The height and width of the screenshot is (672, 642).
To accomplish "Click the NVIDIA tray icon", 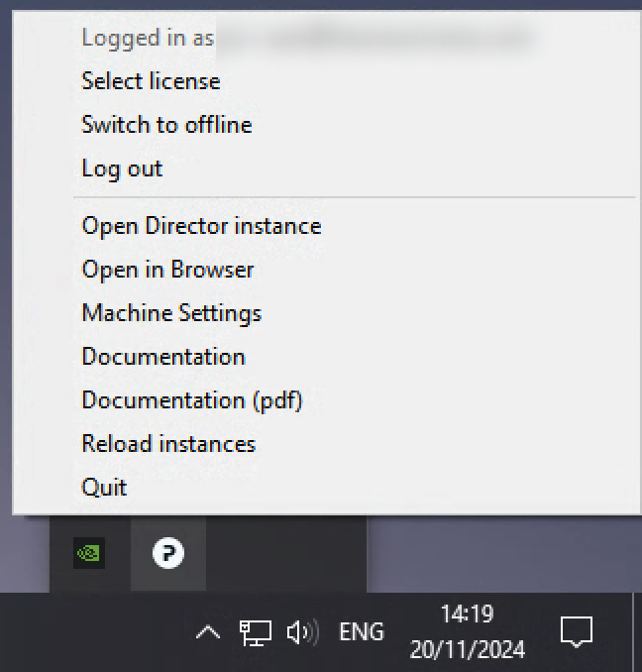I will pos(89,554).
